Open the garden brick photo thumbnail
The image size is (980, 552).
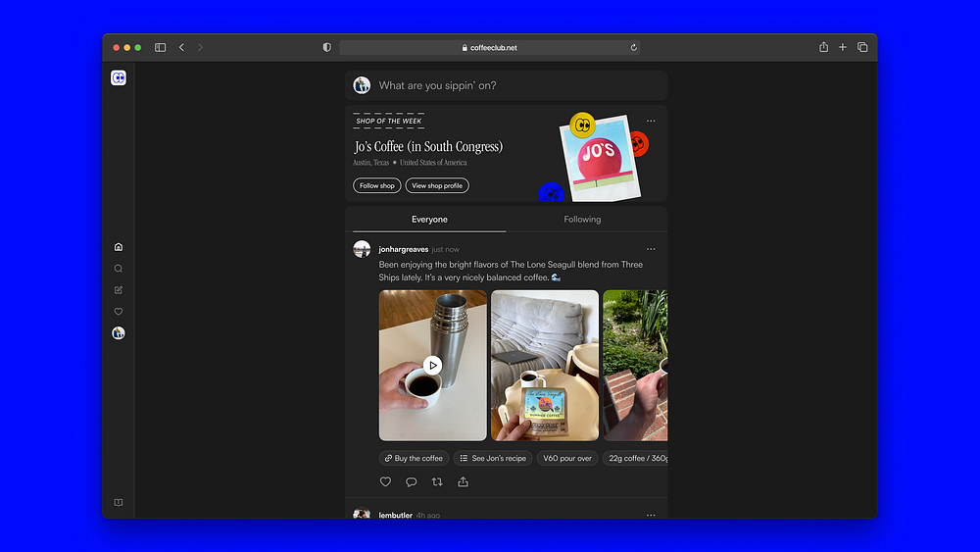click(x=635, y=366)
